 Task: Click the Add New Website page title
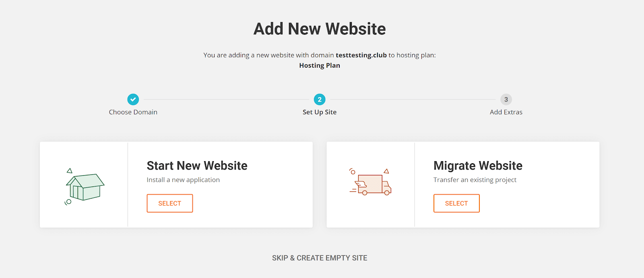click(320, 29)
